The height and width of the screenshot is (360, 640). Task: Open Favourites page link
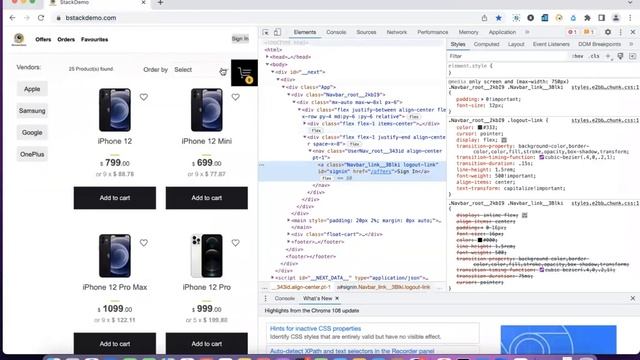(94, 40)
